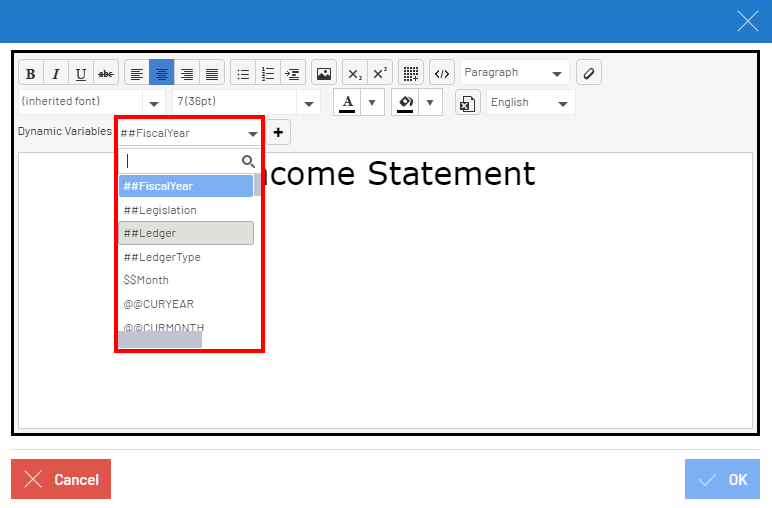This screenshot has height=508, width=772.
Task: Click the plus button to add variable
Action: coord(278,132)
